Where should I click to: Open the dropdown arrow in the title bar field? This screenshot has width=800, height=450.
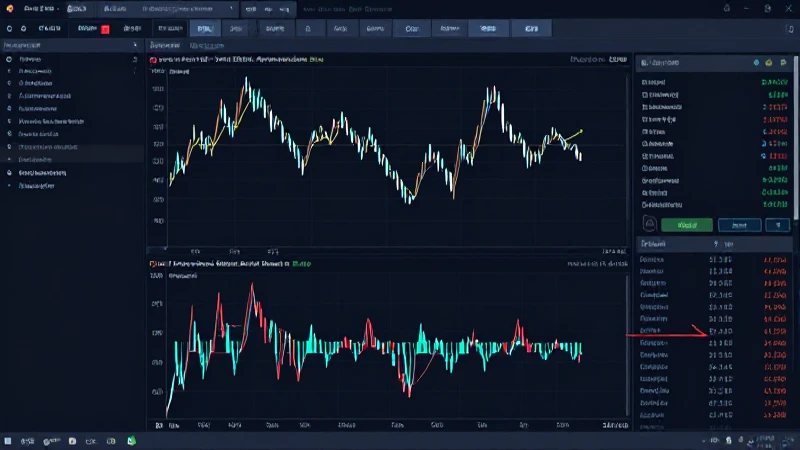point(231,9)
